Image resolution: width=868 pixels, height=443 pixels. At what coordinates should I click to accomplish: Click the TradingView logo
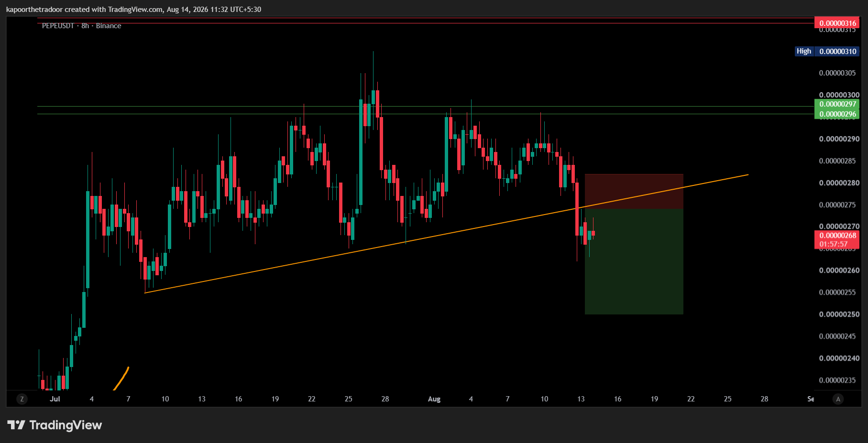point(55,425)
